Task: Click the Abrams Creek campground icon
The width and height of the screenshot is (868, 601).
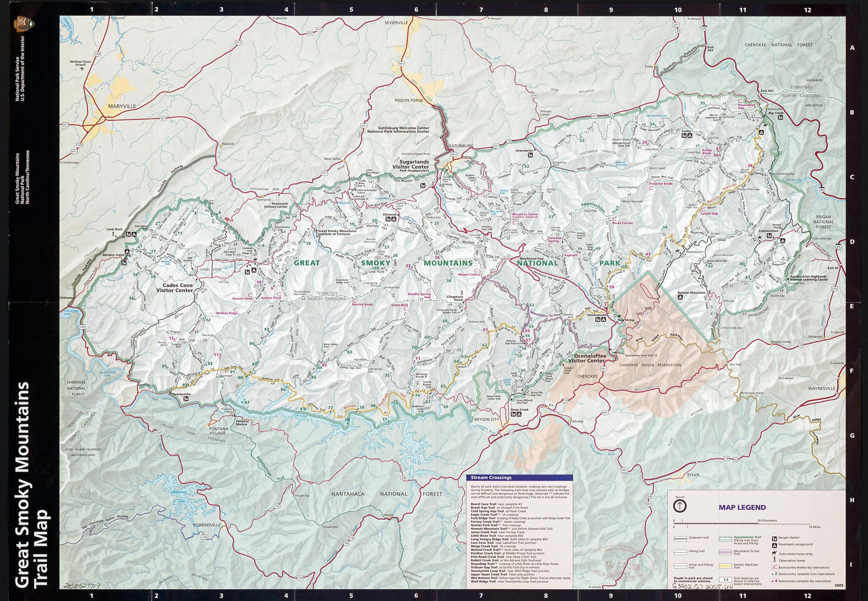Action: click(127, 251)
